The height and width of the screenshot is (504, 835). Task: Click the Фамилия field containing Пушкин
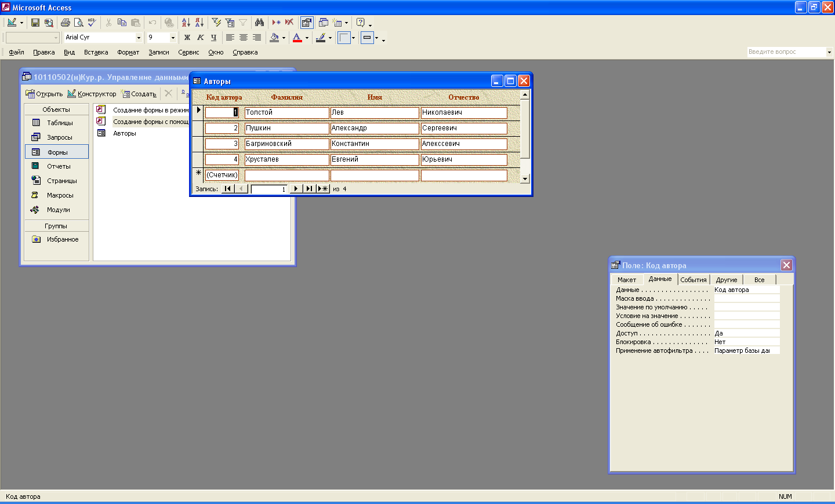(x=286, y=128)
